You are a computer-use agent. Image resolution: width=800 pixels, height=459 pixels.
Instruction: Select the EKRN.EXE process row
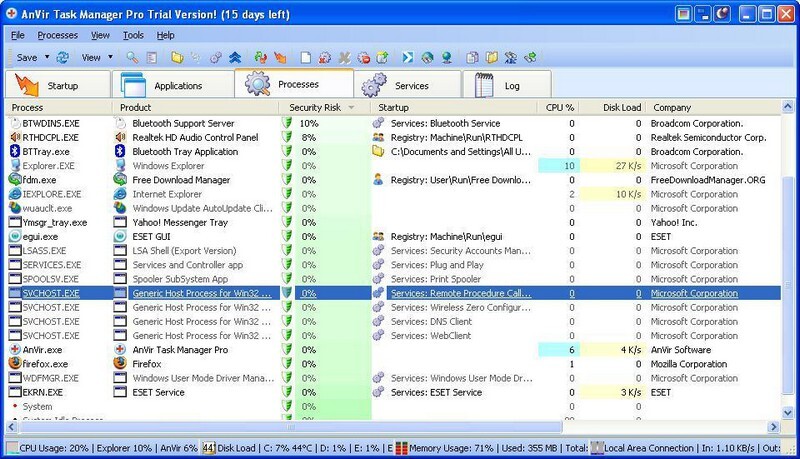pyautogui.click(x=393, y=392)
